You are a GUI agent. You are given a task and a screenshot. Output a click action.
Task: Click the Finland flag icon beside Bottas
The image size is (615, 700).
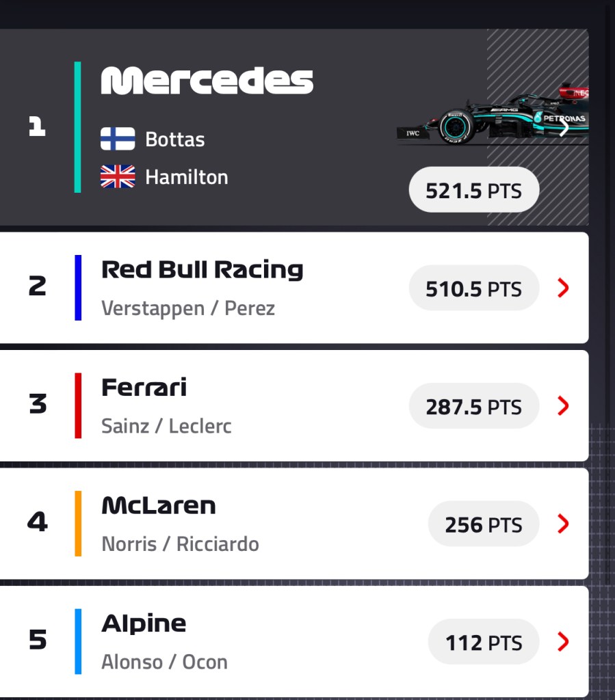point(118,139)
